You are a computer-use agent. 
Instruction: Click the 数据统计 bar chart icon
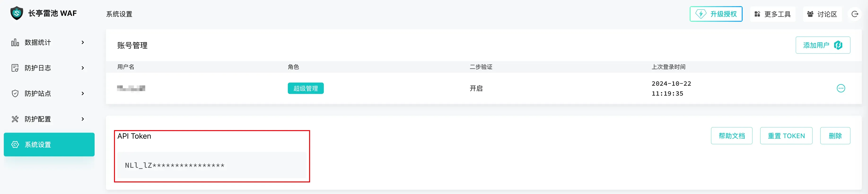(x=15, y=42)
